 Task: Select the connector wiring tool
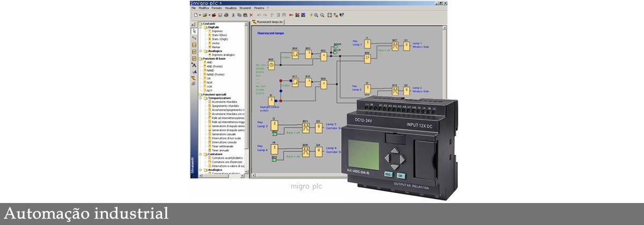[x=194, y=38]
